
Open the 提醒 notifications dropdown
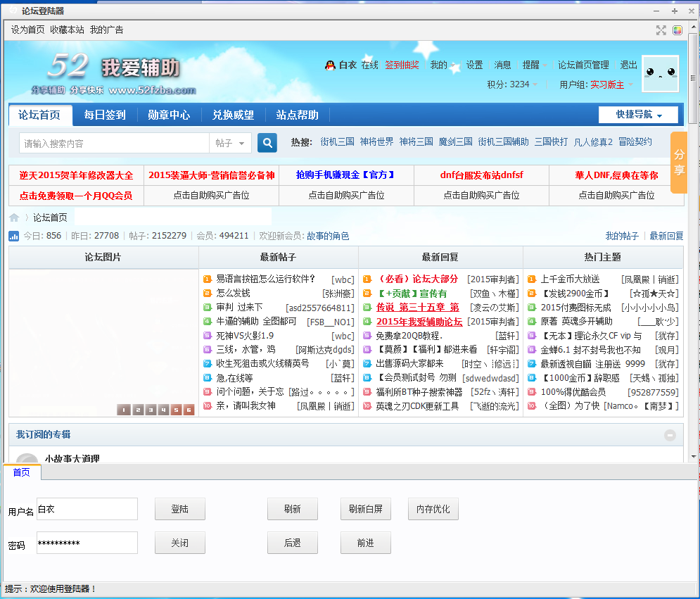(x=534, y=65)
